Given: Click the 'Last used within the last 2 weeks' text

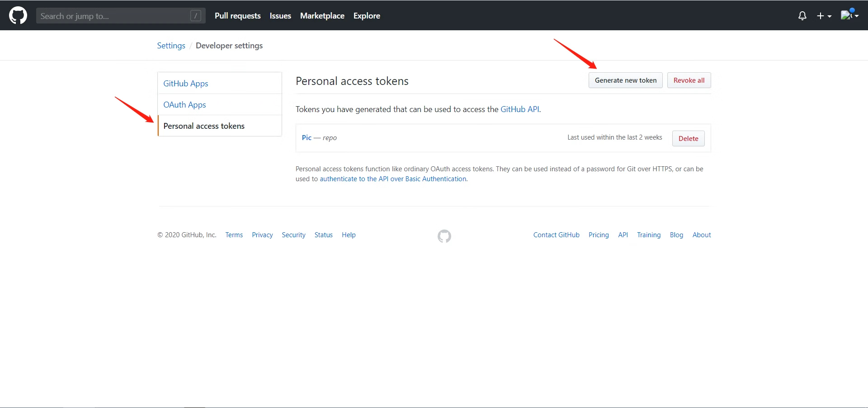Looking at the screenshot, I should point(615,137).
